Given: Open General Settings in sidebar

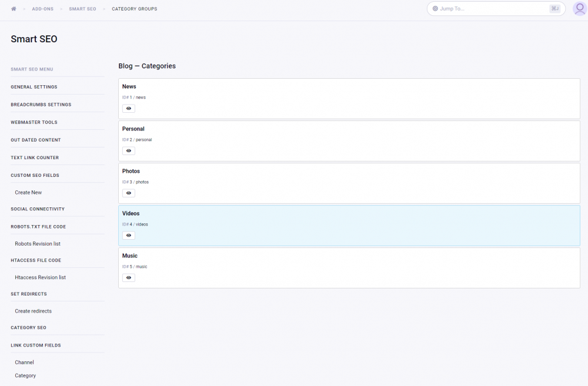Looking at the screenshot, I should pos(34,86).
